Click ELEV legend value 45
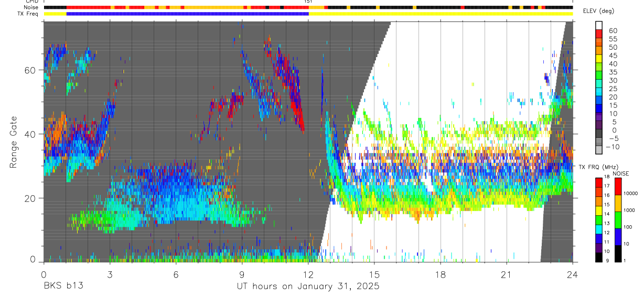Viewport: 644px width, 297px height. [x=613, y=56]
